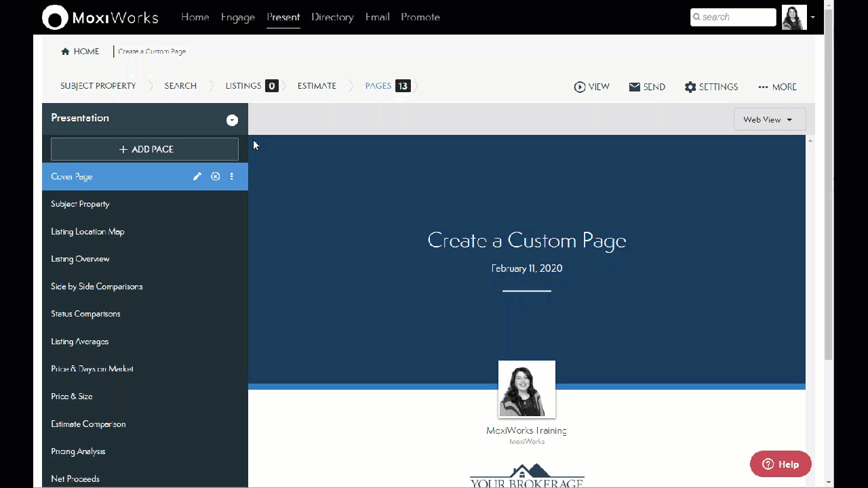The image size is (868, 488).
Task: Go to the Subject Property step
Action: point(98,86)
